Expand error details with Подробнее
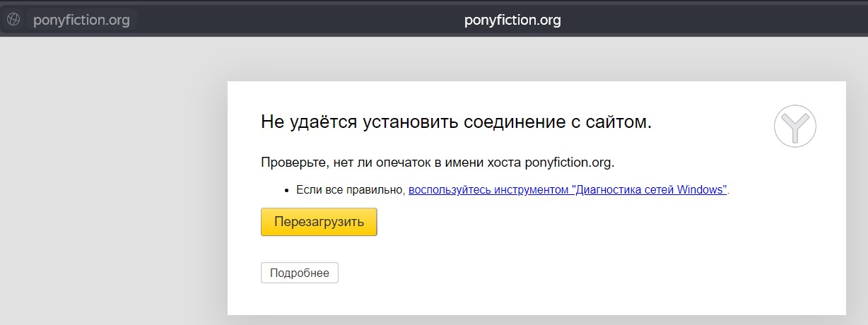868x325 pixels. [299, 273]
